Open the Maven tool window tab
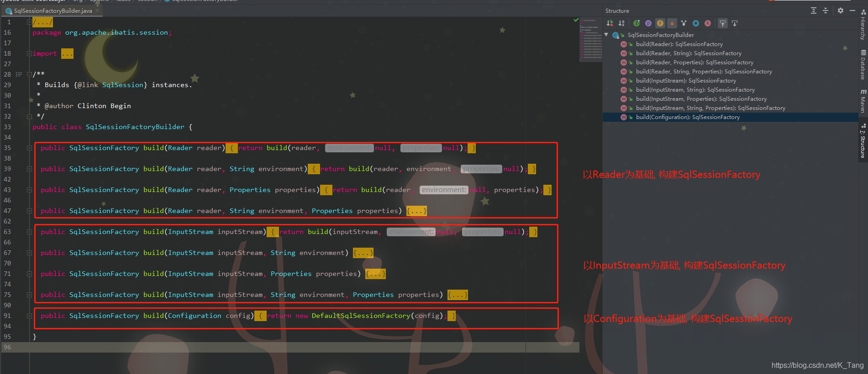Image resolution: width=868 pixels, height=374 pixels. pos(863,101)
